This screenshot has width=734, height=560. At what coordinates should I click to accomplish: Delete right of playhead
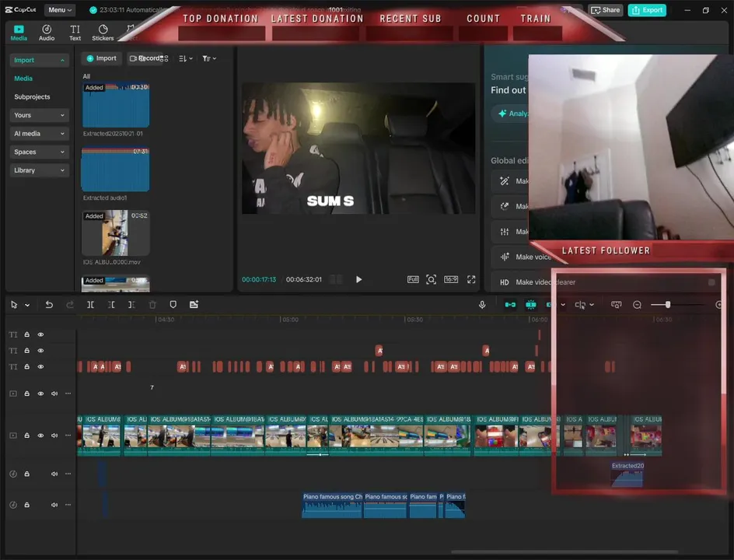click(x=131, y=305)
